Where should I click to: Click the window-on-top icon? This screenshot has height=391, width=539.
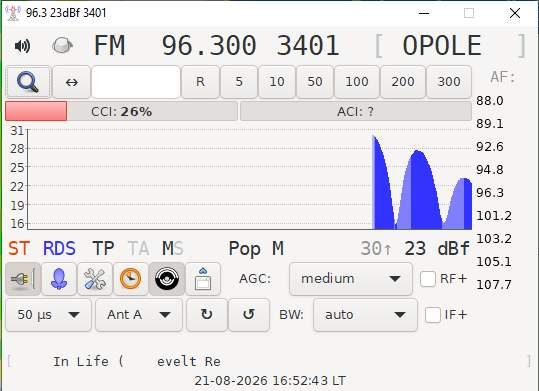(x=203, y=279)
